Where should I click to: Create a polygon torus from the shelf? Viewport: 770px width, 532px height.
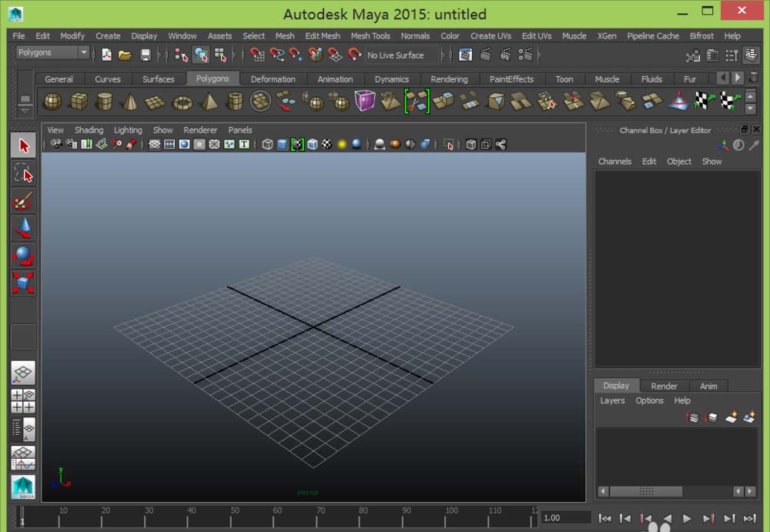(x=182, y=101)
